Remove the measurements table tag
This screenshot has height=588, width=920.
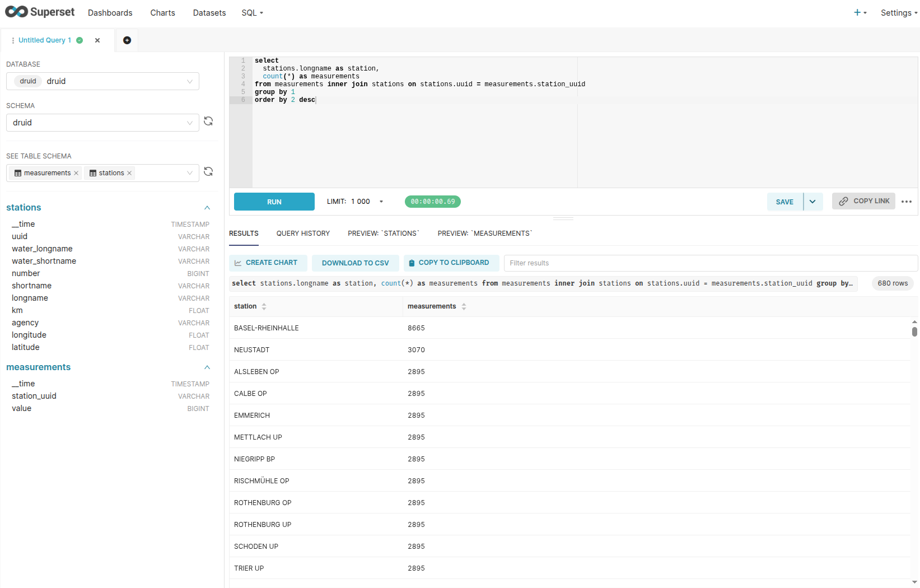[x=76, y=173]
